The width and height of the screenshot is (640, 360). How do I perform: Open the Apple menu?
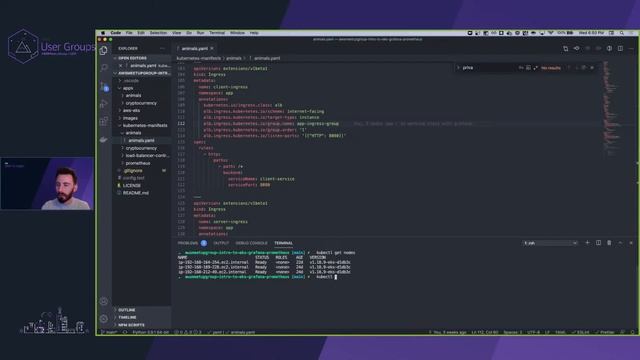coord(103,33)
